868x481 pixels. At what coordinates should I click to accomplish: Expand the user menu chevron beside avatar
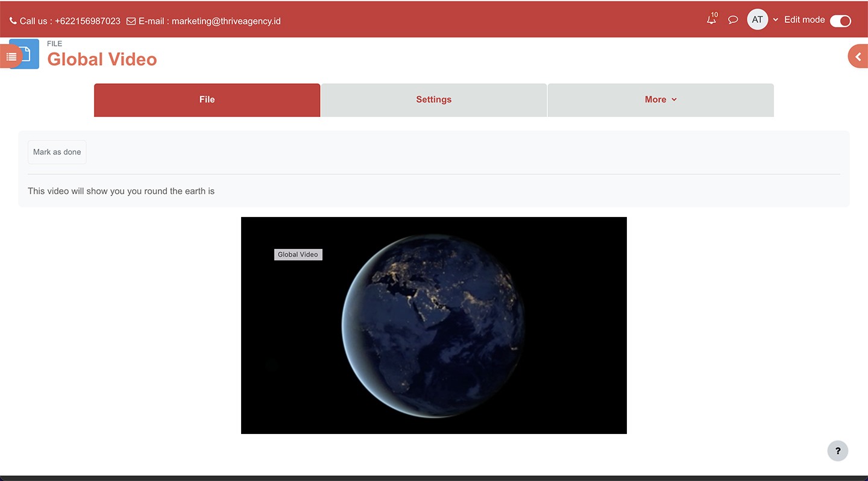click(x=776, y=20)
